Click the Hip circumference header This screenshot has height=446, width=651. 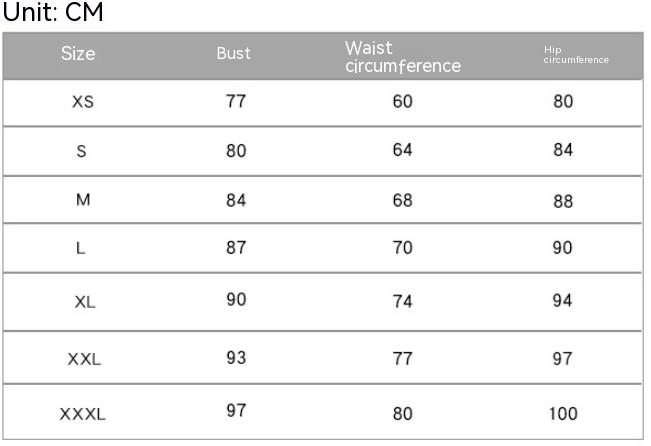pyautogui.click(x=575, y=55)
